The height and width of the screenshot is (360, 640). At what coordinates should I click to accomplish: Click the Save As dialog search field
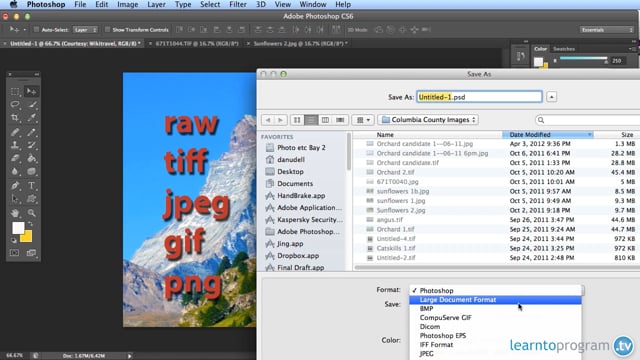point(588,120)
